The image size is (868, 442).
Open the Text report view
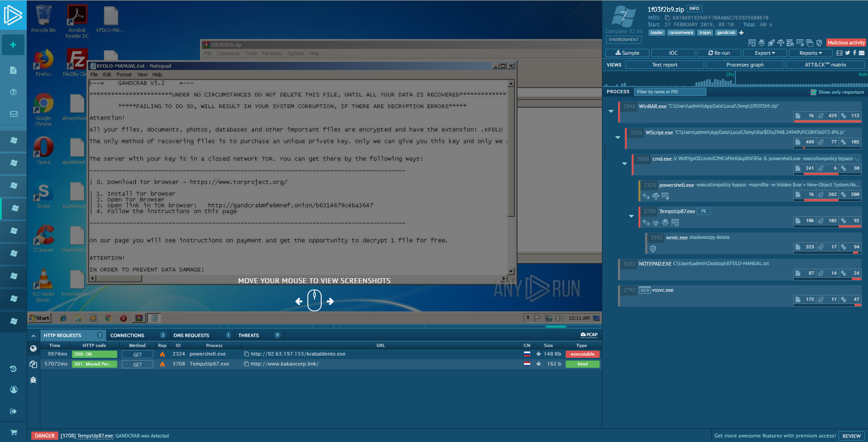coord(664,65)
